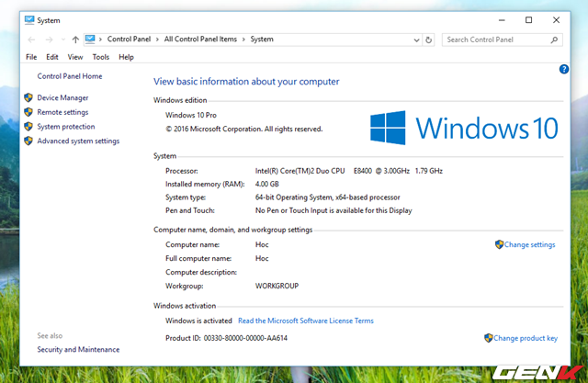Click the shield icon beside Device Manager
Viewport: 588px width, 383px height.
click(x=28, y=97)
